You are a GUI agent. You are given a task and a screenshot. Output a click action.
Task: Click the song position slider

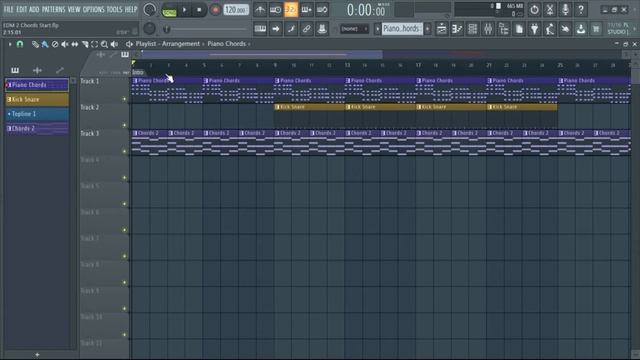[x=207, y=29]
